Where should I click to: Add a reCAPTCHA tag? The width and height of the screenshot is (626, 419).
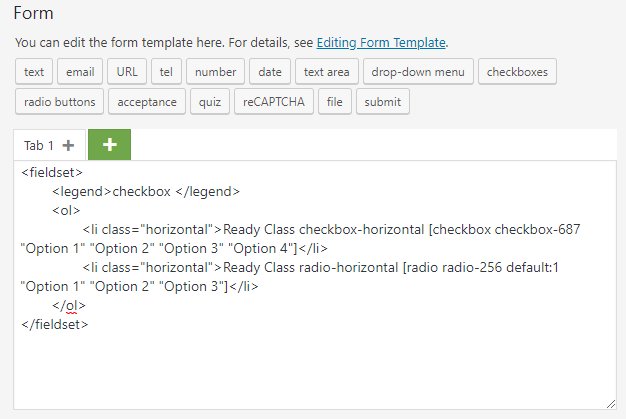coord(276,101)
